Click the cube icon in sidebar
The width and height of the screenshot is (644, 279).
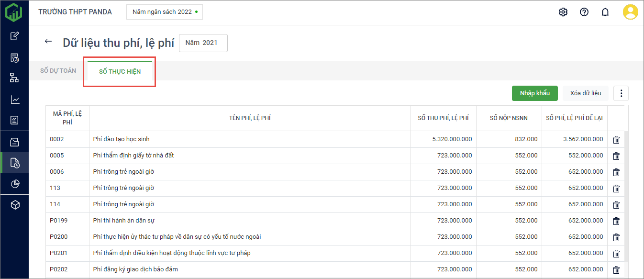tap(15, 205)
